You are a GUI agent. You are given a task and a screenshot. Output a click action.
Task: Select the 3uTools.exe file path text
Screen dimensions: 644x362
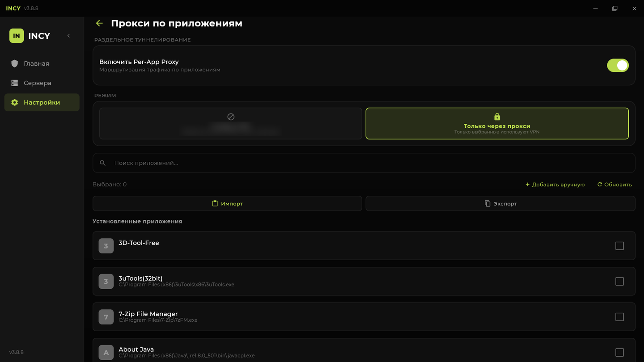(176, 285)
